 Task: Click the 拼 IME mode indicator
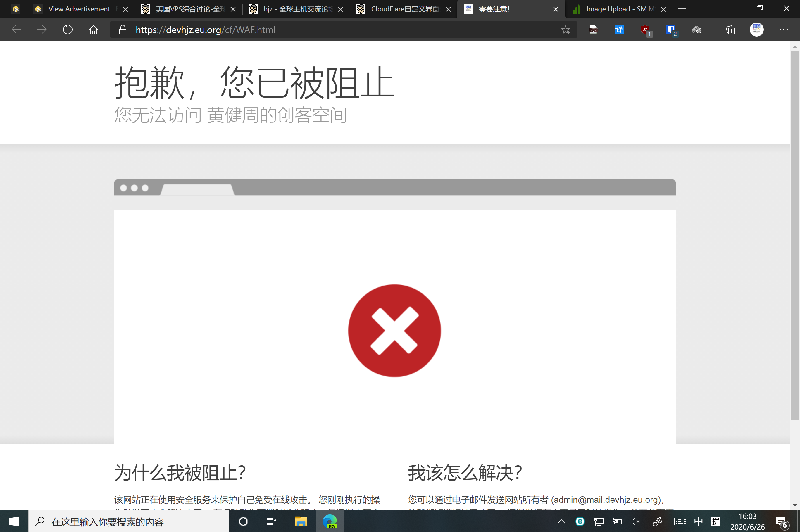[x=716, y=521]
